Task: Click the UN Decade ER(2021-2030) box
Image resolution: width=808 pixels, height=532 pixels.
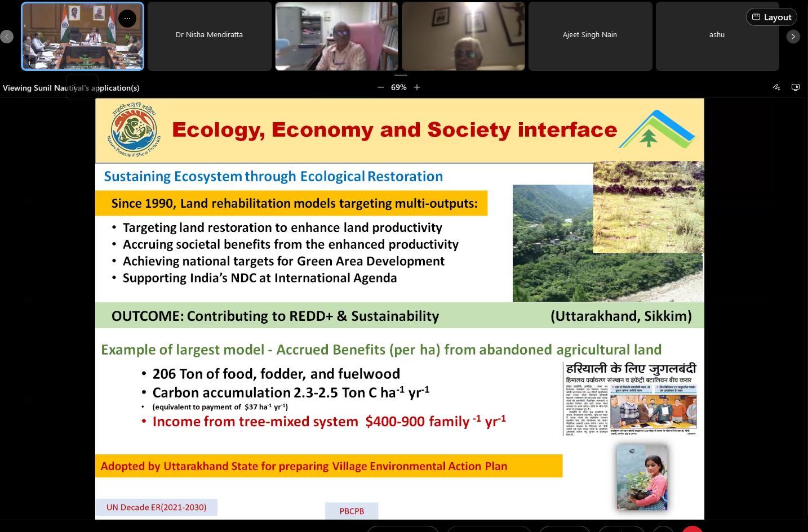Action: 156,507
